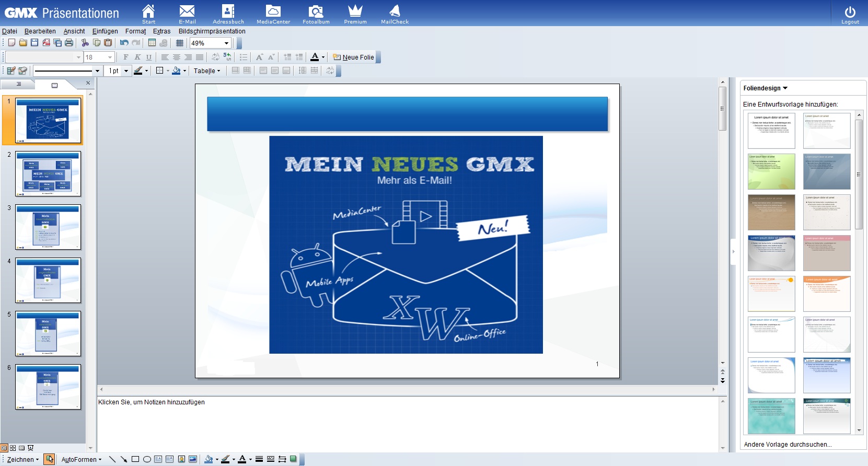Open the Bearbeiten menu

[x=40, y=31]
